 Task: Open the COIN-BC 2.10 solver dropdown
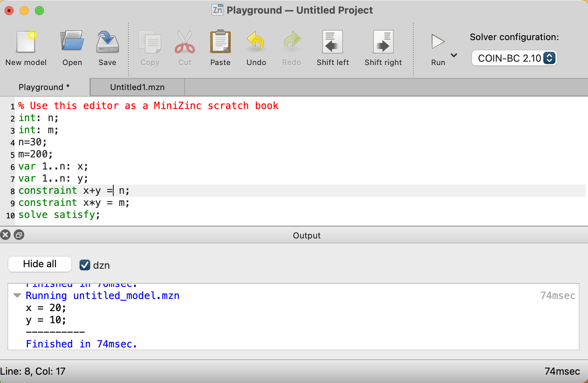pos(514,58)
